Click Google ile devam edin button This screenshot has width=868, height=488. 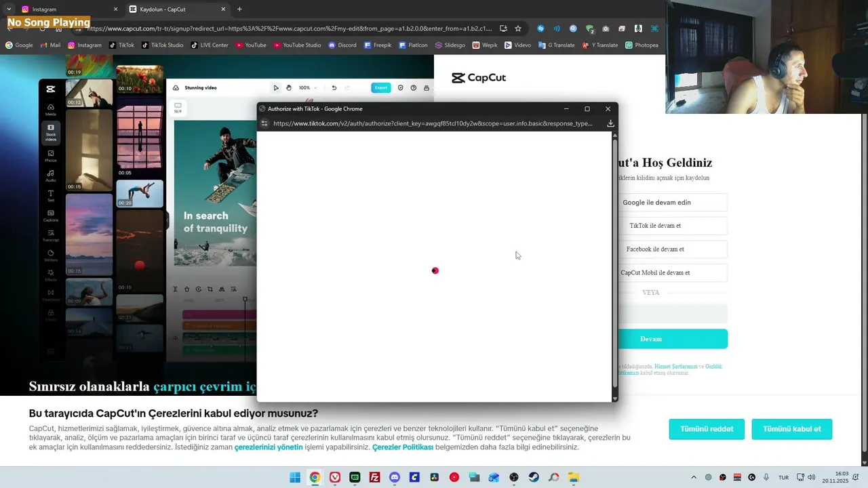tap(671, 202)
